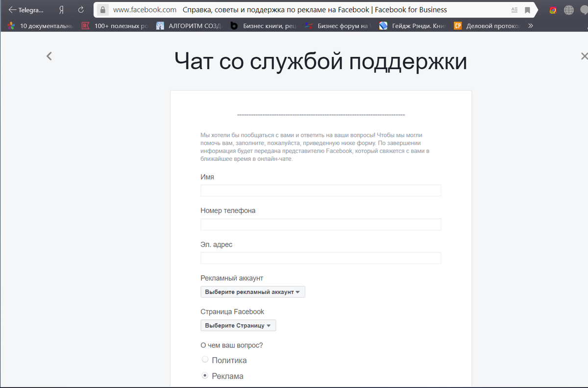
Task: Enable reader mode icon in address bar
Action: click(514, 10)
